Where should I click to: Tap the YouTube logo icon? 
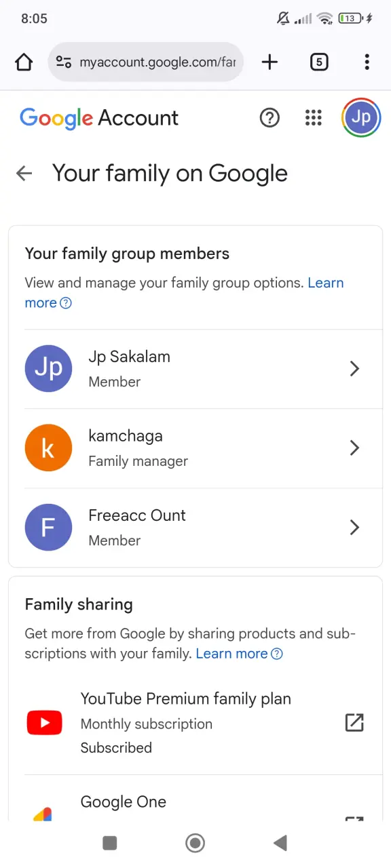44,723
